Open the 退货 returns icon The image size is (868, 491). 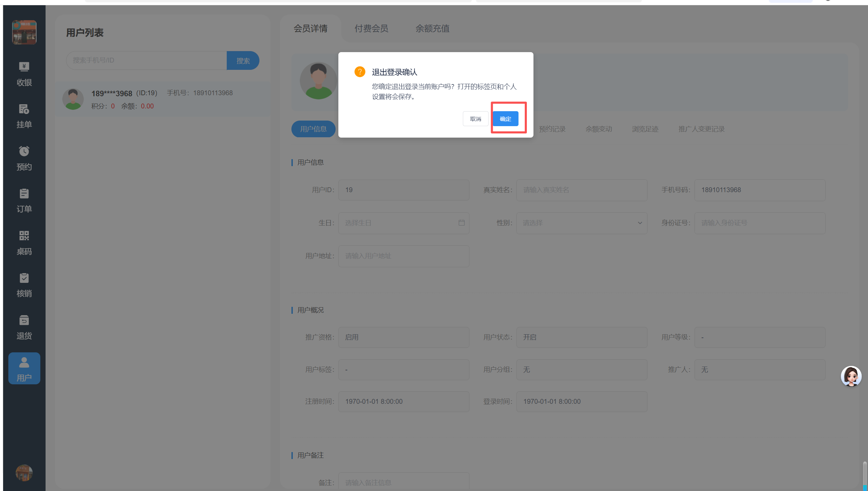pos(24,327)
